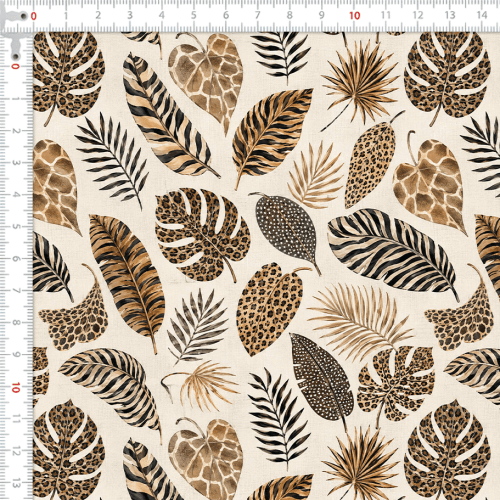500x500 pixels.
Task: Click the number 5 on the horizontal ruler
Action: [194, 15]
